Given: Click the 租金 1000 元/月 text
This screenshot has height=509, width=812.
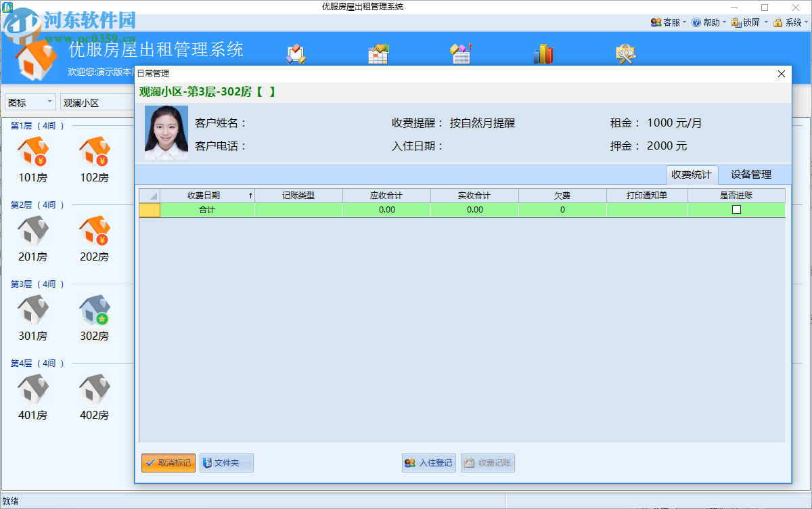Looking at the screenshot, I should click(x=656, y=123).
